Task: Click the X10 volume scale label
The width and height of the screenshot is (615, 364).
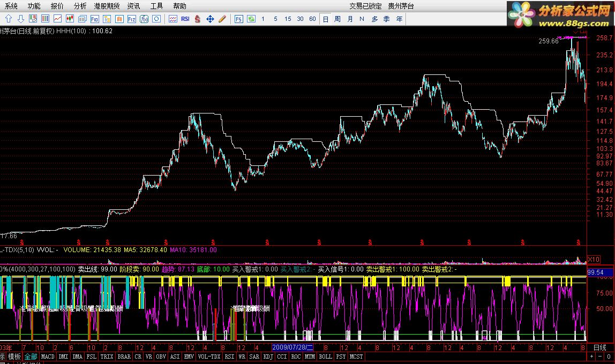Action: [x=594, y=260]
